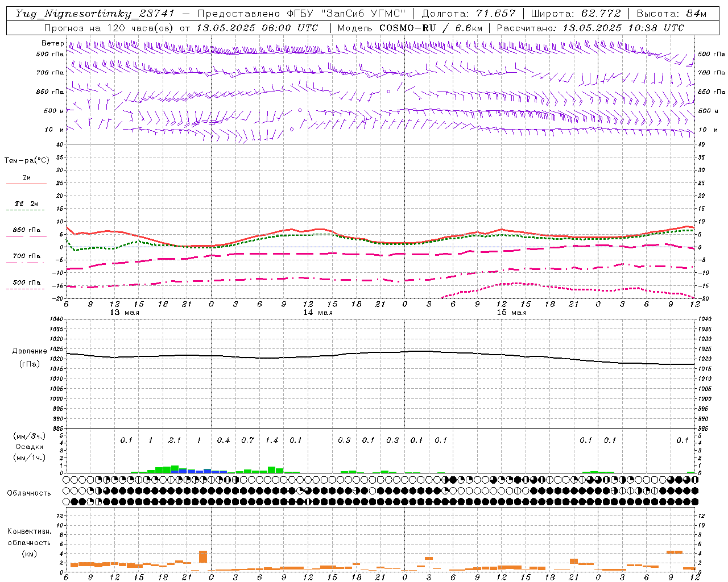Click the Конвективн. convective cloud label
The height and width of the screenshot is (582, 728).
point(29,531)
